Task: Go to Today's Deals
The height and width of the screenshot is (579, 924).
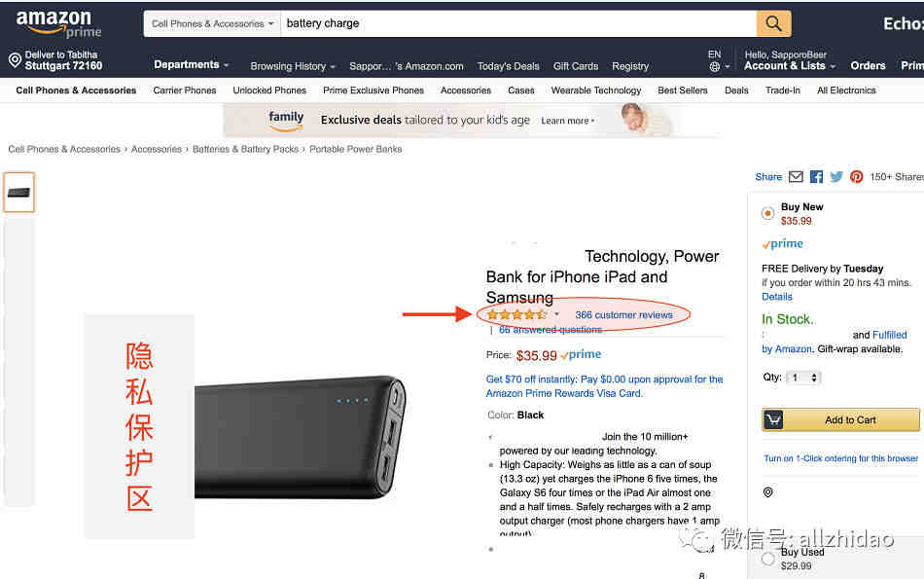Action: 508,66
